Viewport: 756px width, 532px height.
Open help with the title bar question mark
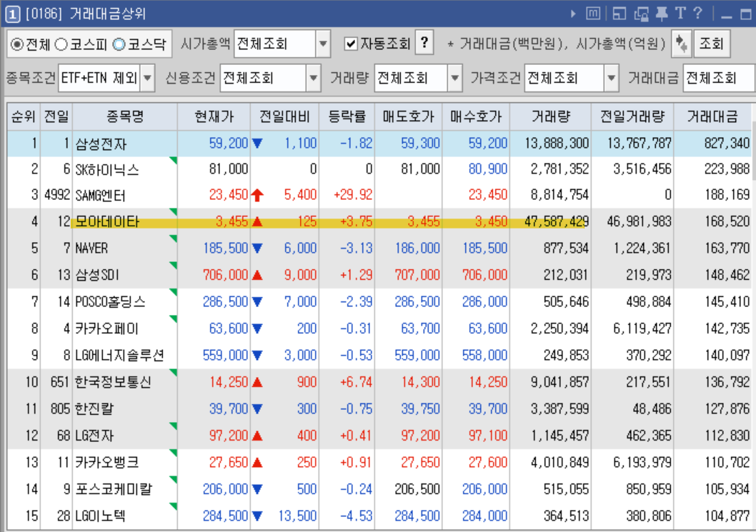click(x=697, y=13)
